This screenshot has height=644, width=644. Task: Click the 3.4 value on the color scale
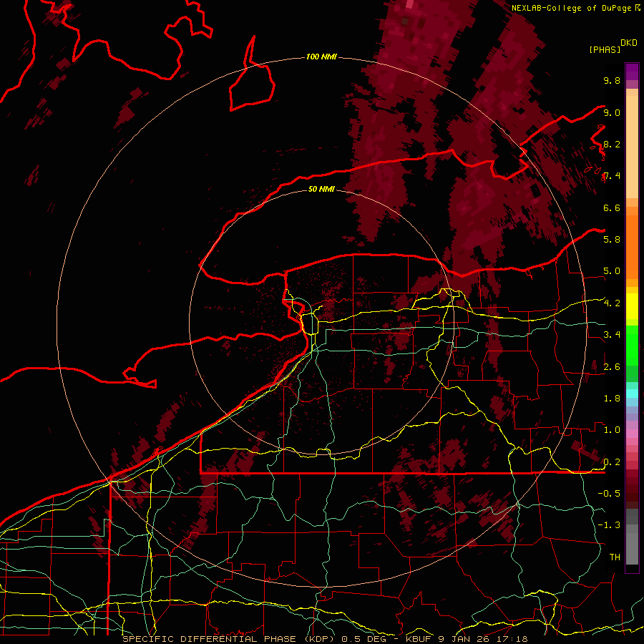pos(612,335)
